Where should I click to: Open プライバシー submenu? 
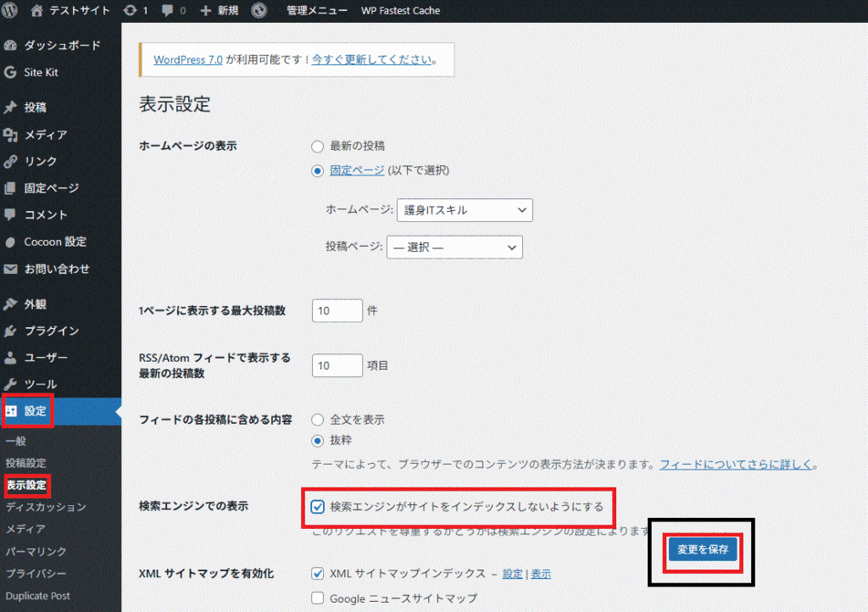tap(36, 574)
